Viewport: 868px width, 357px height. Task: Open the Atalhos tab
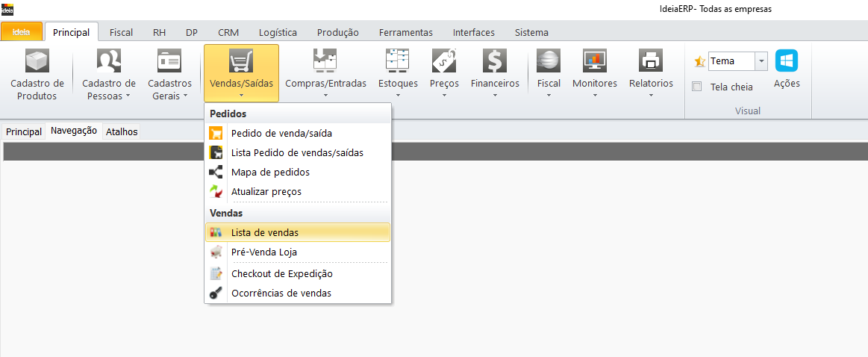pyautogui.click(x=122, y=131)
